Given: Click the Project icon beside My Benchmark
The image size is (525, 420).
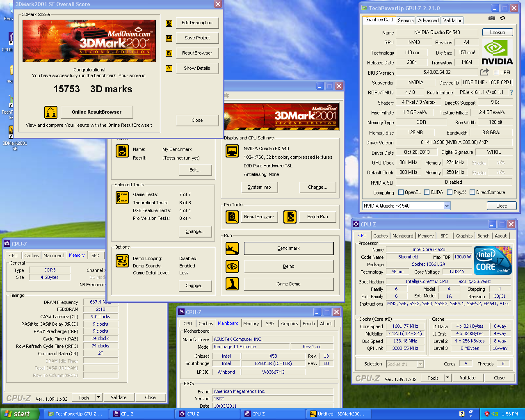Looking at the screenshot, I should point(122,151).
